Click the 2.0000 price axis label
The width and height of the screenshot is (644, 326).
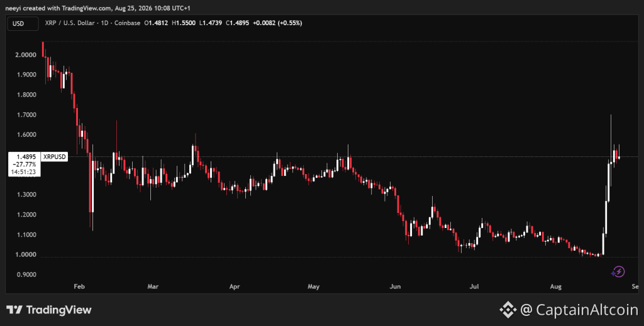point(26,55)
